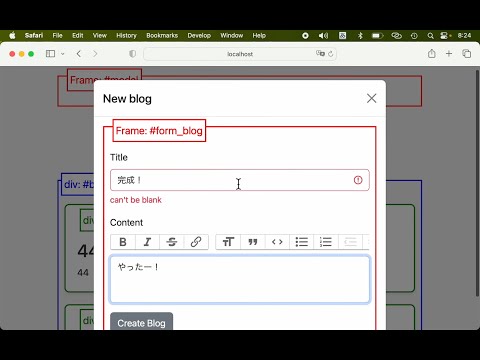480x360 pixels.
Task: Open the volume control in menu bar
Action: tap(323, 36)
